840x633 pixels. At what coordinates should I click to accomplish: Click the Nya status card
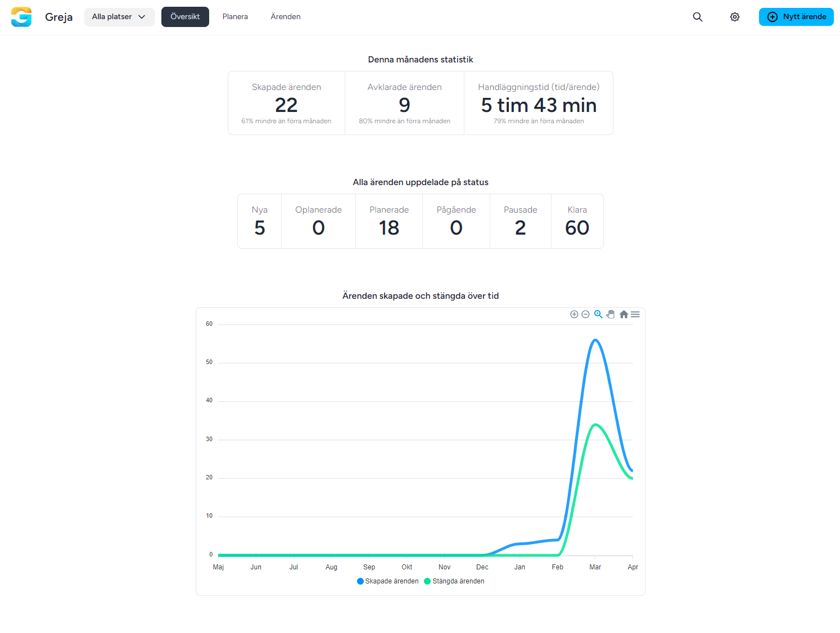click(x=259, y=221)
